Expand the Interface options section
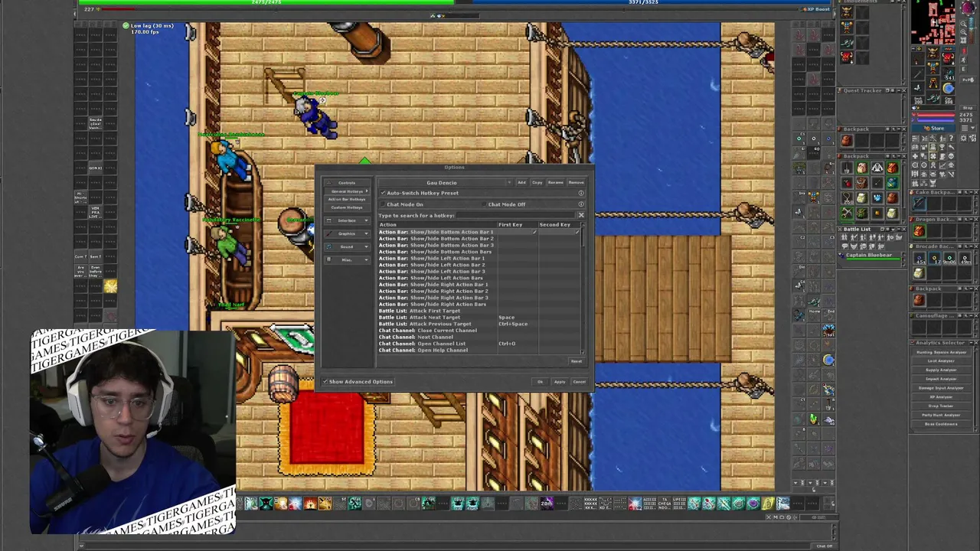The height and width of the screenshot is (551, 980). click(x=347, y=220)
